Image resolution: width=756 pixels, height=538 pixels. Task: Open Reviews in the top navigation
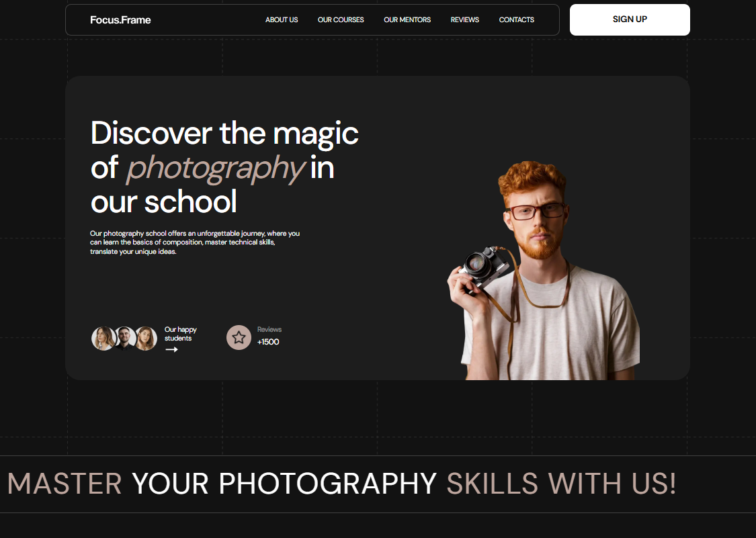click(x=465, y=20)
